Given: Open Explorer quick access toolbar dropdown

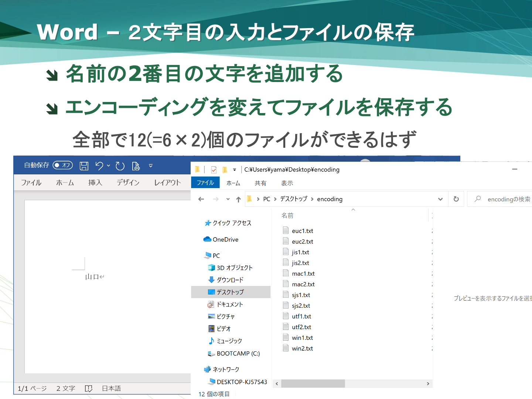Looking at the screenshot, I should tap(234, 170).
